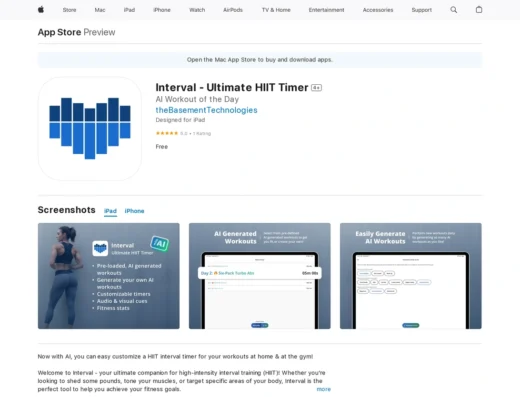This screenshot has height=397, width=520.
Task: Open the Mac menu item
Action: tap(100, 10)
